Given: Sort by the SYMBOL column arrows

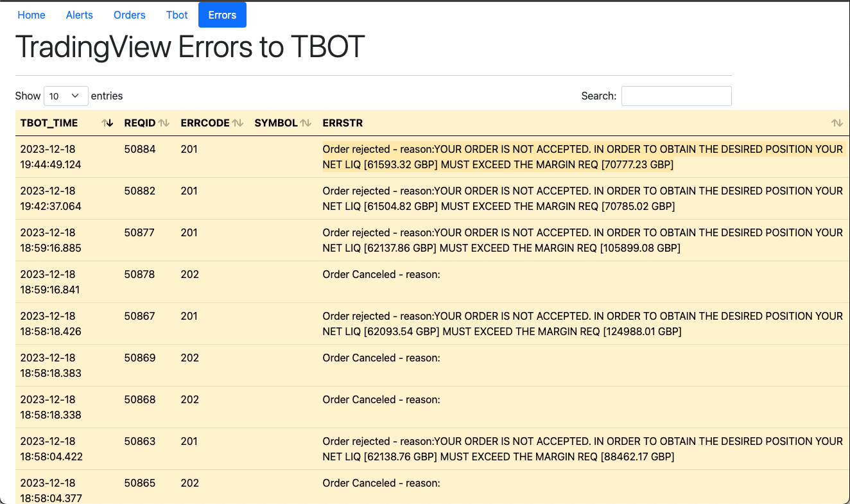Looking at the screenshot, I should [306, 123].
